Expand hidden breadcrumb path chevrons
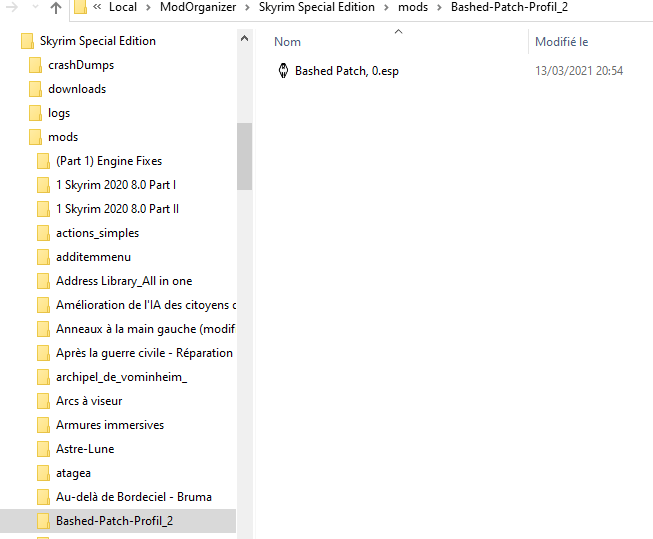Image resolution: width=653 pixels, height=539 pixels. (x=97, y=7)
